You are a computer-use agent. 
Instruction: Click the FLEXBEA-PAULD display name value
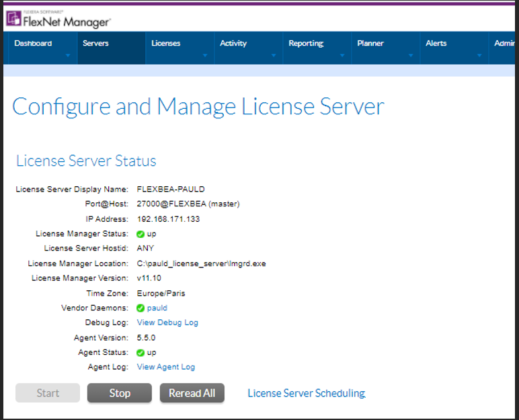coord(171,190)
